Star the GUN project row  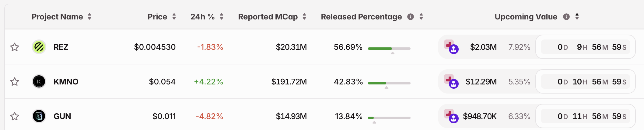point(15,116)
